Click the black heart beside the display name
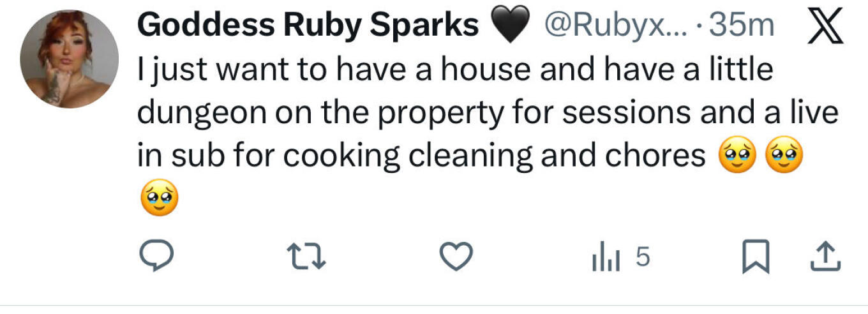The height and width of the screenshot is (314, 868). (x=511, y=26)
